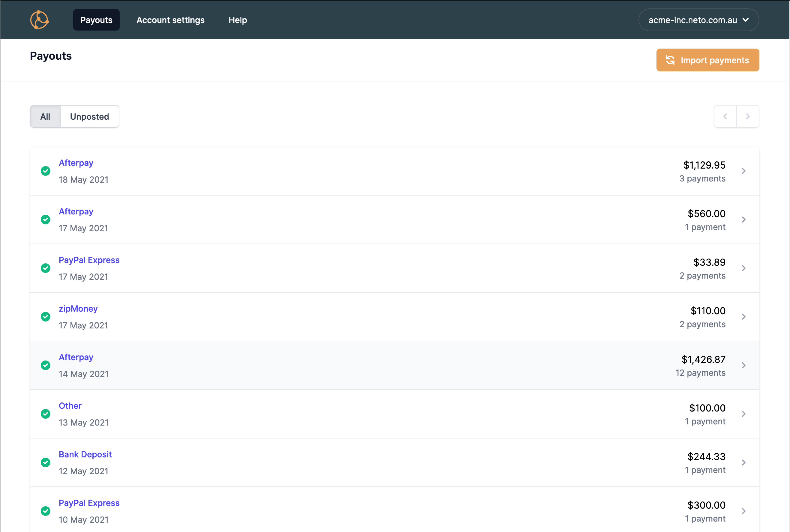The width and height of the screenshot is (790, 532).
Task: Expand PayPal Express $300.00 payout chevron
Action: click(x=743, y=511)
